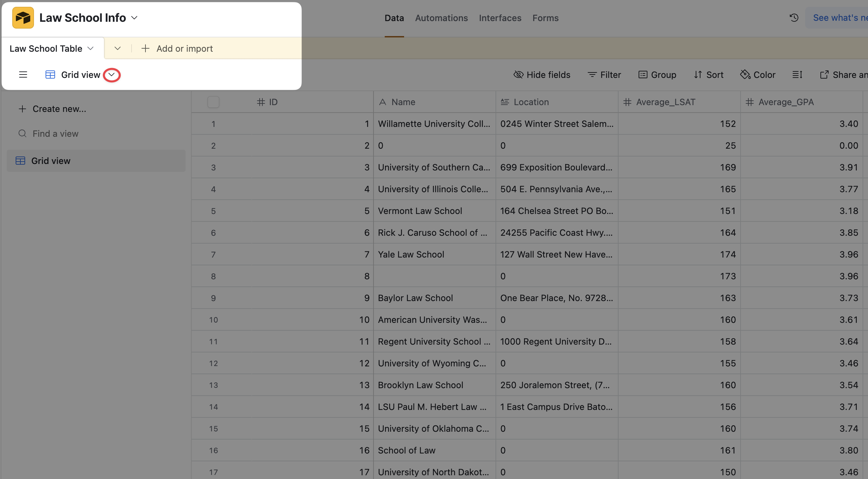Select the 250 Joralemon Street location cell
Viewport: 868px width, 479px height.
click(557, 385)
